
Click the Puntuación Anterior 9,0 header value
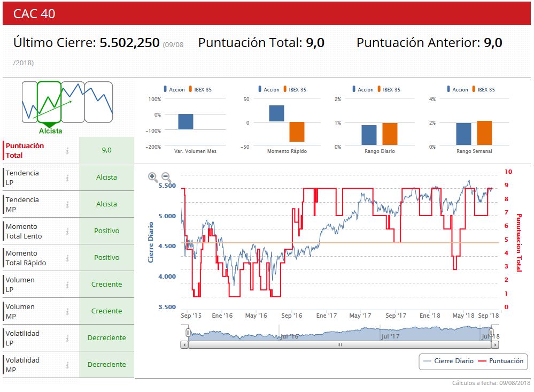click(x=493, y=43)
